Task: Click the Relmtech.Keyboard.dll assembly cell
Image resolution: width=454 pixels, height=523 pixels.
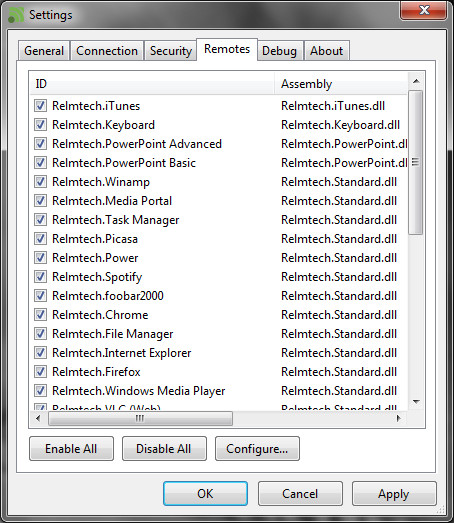Action: coord(340,125)
